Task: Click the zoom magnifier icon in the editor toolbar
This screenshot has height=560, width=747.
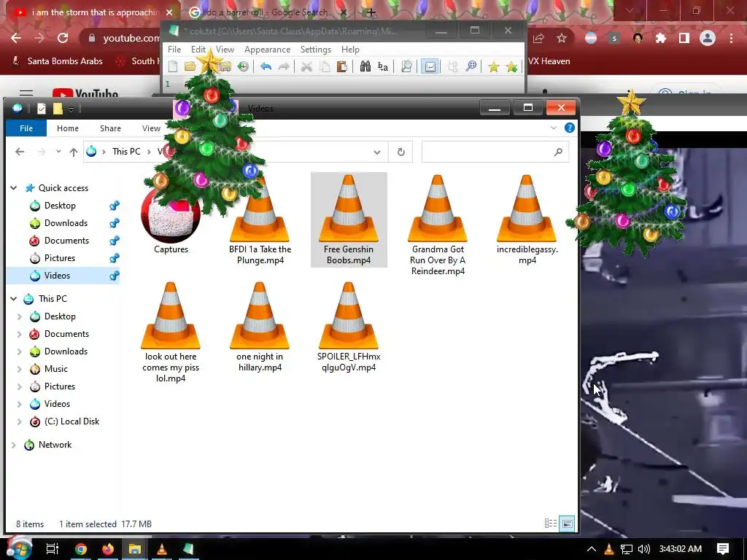Action: coord(471,66)
